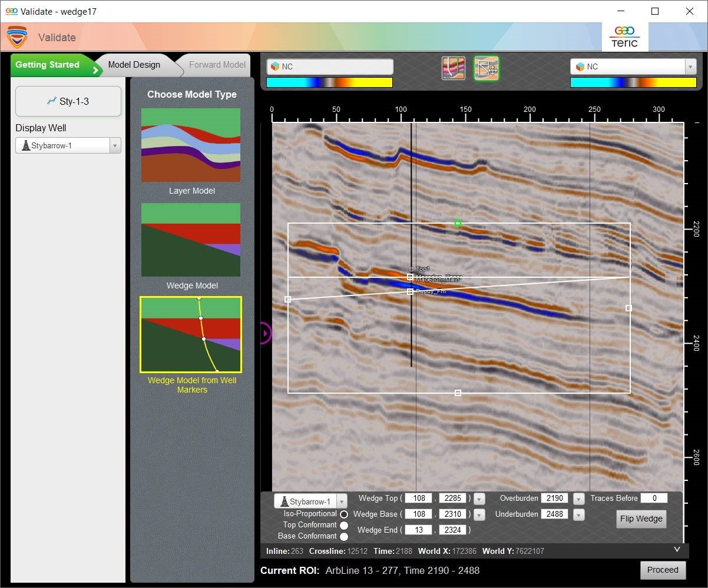The width and height of the screenshot is (708, 588).
Task: Enable the Top Conformant option
Action: [x=344, y=525]
